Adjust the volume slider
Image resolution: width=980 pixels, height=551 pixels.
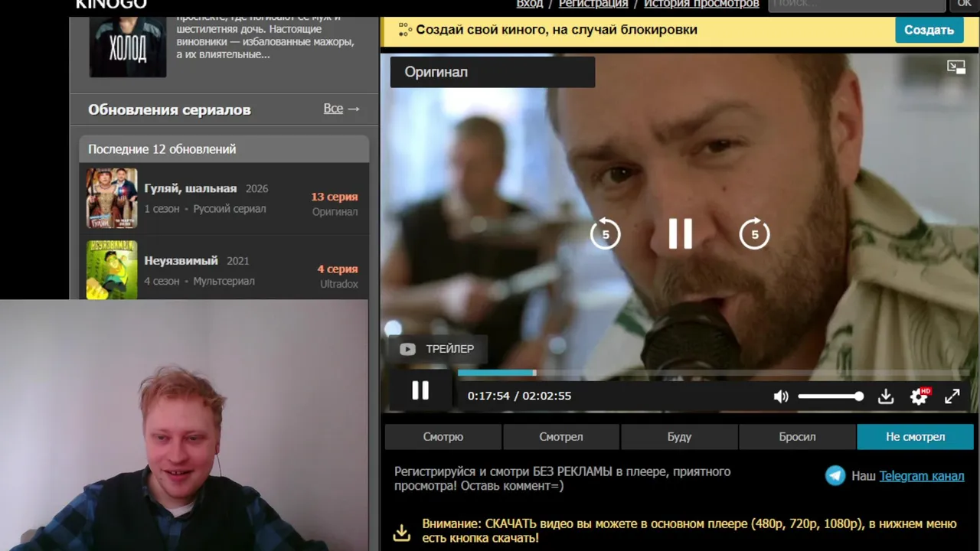click(831, 396)
